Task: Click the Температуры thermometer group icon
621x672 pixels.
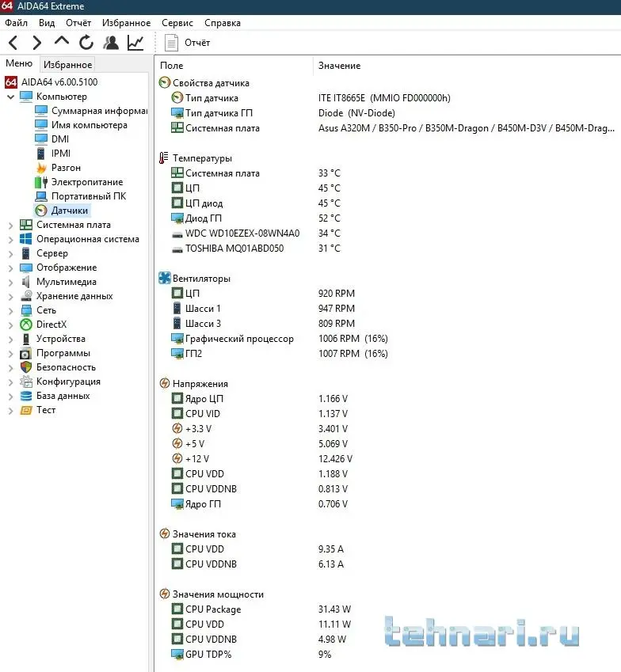Action: 163,158
